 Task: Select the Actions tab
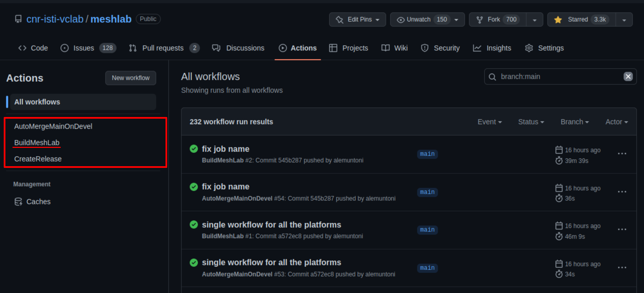point(298,48)
